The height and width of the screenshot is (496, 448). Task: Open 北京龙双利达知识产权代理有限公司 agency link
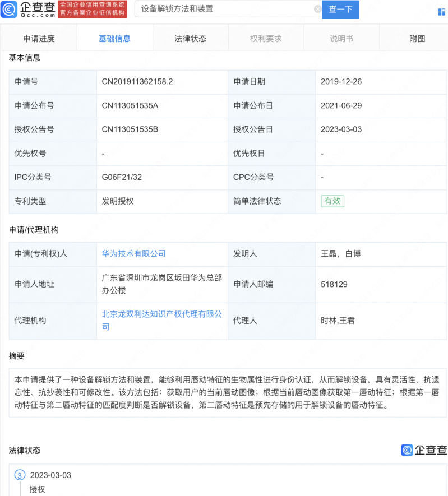[x=161, y=320]
